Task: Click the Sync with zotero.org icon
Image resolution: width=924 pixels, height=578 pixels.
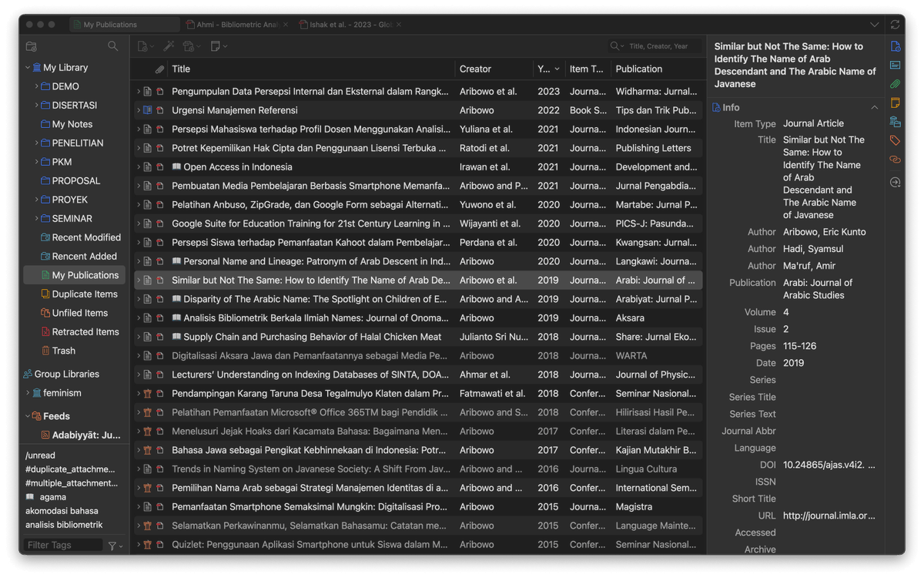Action: 895,25
